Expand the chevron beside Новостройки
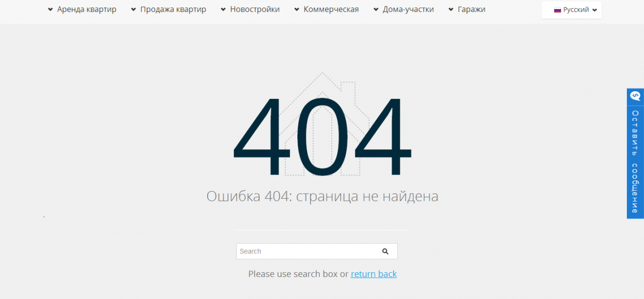Screen dimensions: 644x299 [x=223, y=10]
